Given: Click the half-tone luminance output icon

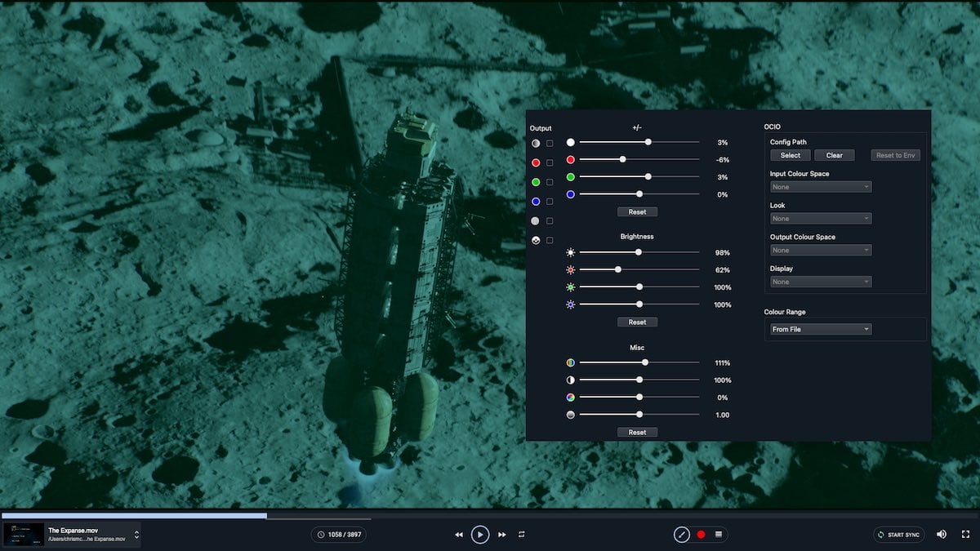Looking at the screenshot, I should point(536,144).
